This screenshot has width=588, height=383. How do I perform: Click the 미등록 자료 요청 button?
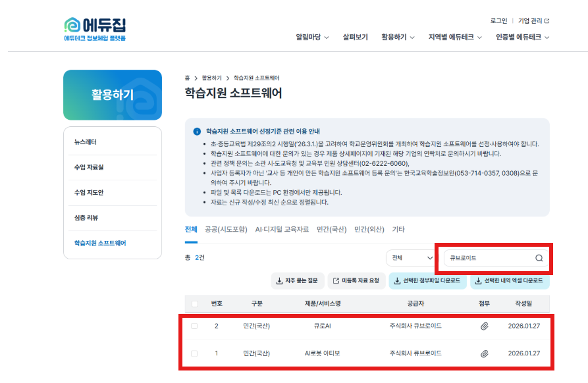click(x=356, y=281)
